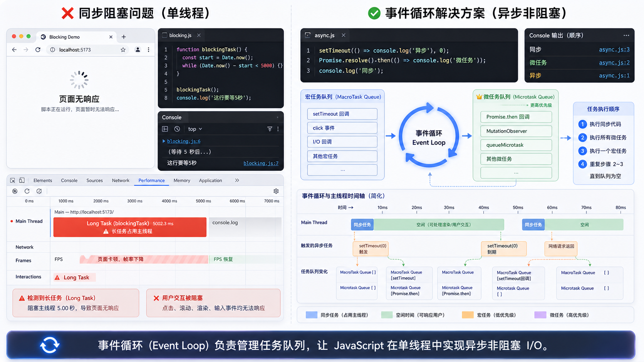Click the localhost:5173 address bar

[88, 50]
